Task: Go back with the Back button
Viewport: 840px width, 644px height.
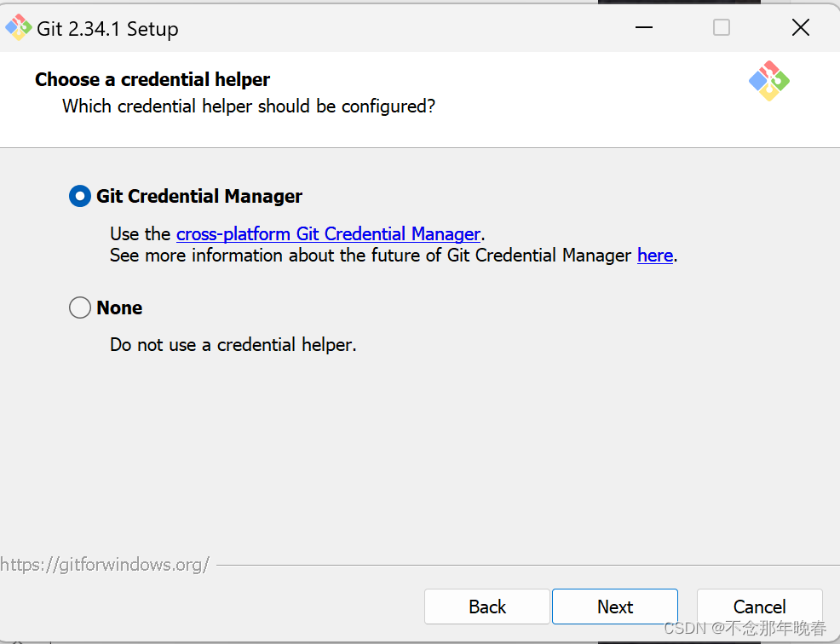Action: pyautogui.click(x=487, y=607)
